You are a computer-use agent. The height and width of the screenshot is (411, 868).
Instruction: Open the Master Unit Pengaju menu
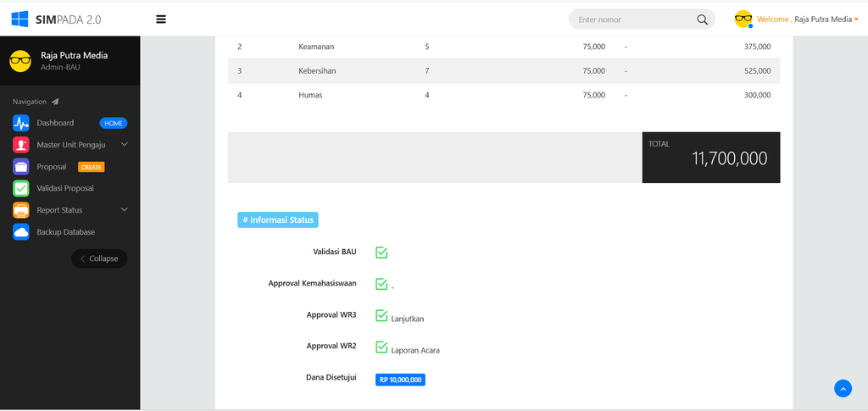(70, 145)
